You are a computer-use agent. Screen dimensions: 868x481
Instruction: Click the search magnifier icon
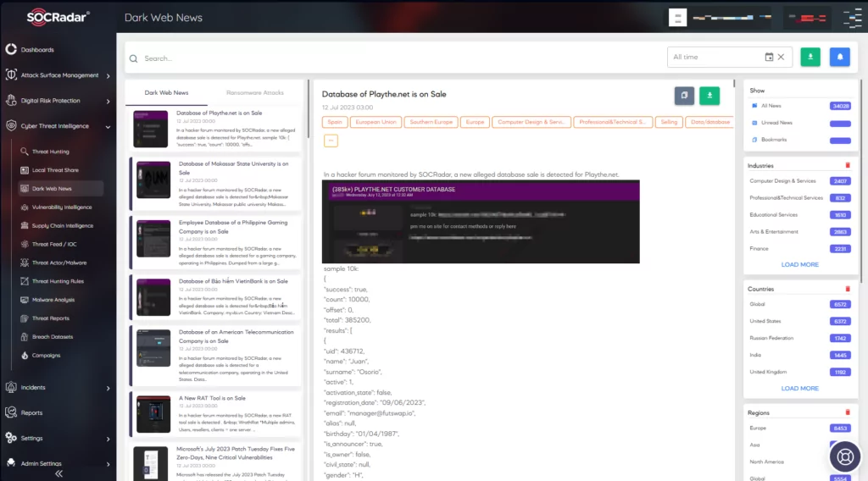click(x=133, y=58)
